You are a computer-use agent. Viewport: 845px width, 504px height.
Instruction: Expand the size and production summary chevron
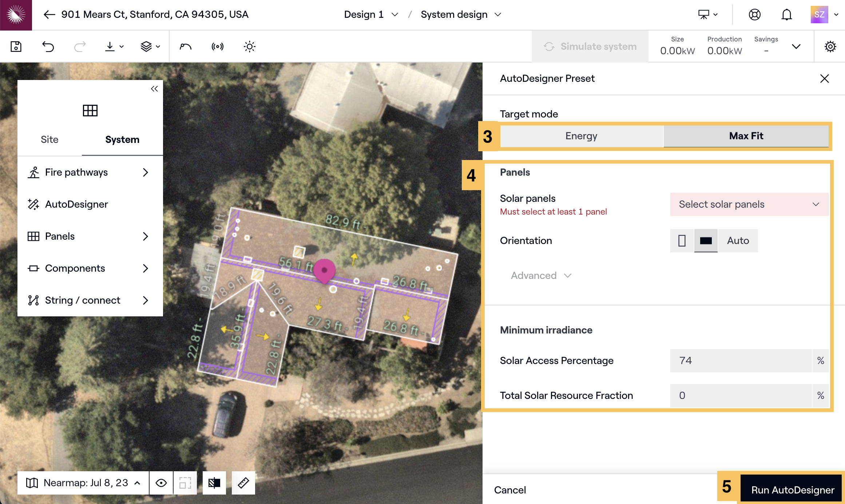(796, 47)
